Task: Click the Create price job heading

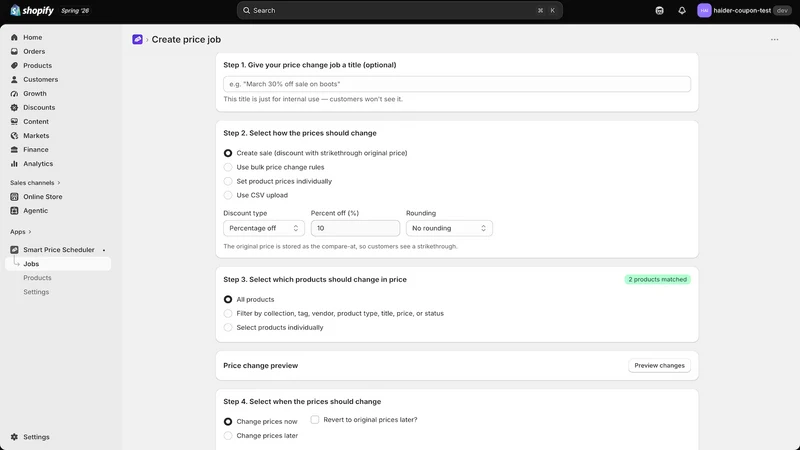Action: click(x=186, y=39)
